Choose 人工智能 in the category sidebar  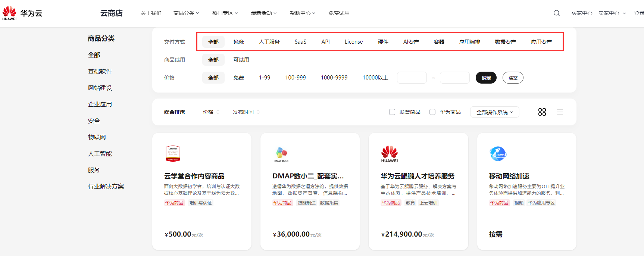100,154
